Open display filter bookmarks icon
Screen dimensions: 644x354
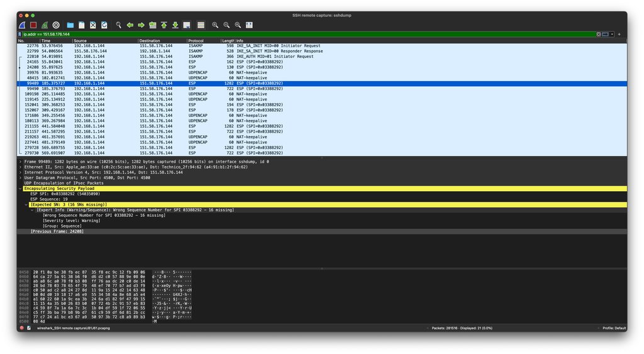(x=19, y=35)
